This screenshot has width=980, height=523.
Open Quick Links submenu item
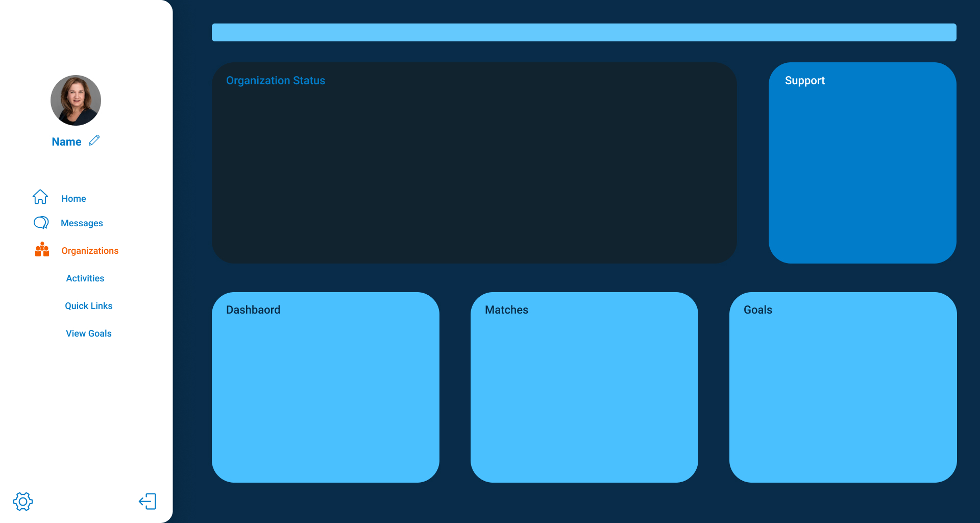tap(89, 306)
